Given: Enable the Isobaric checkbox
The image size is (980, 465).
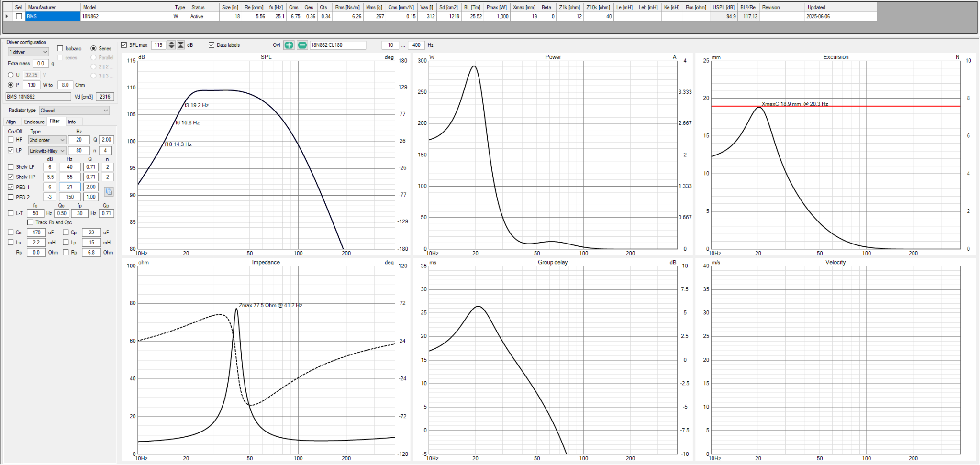Looking at the screenshot, I should pyautogui.click(x=60, y=48).
